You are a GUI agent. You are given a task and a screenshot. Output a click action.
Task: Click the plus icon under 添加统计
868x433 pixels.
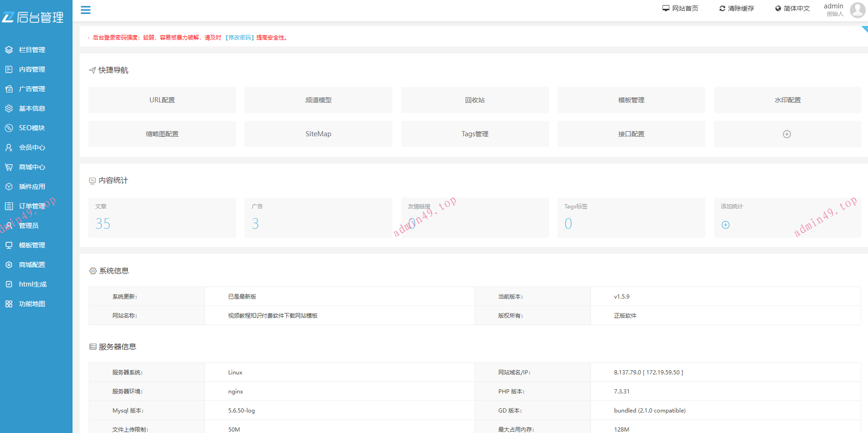tap(725, 225)
